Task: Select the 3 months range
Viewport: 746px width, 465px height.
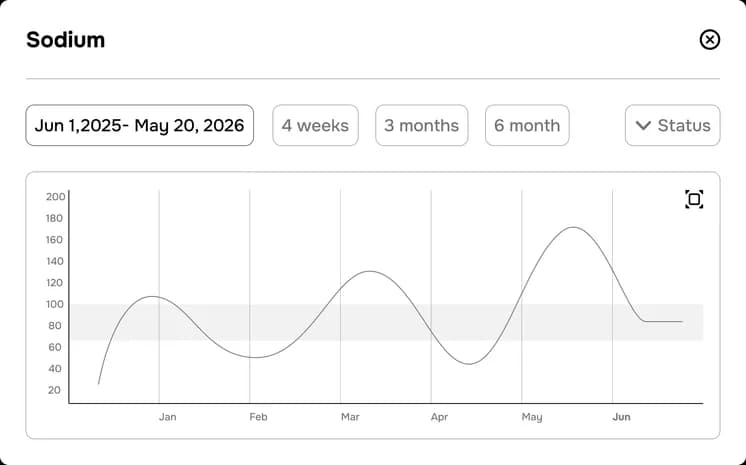Action: click(422, 126)
